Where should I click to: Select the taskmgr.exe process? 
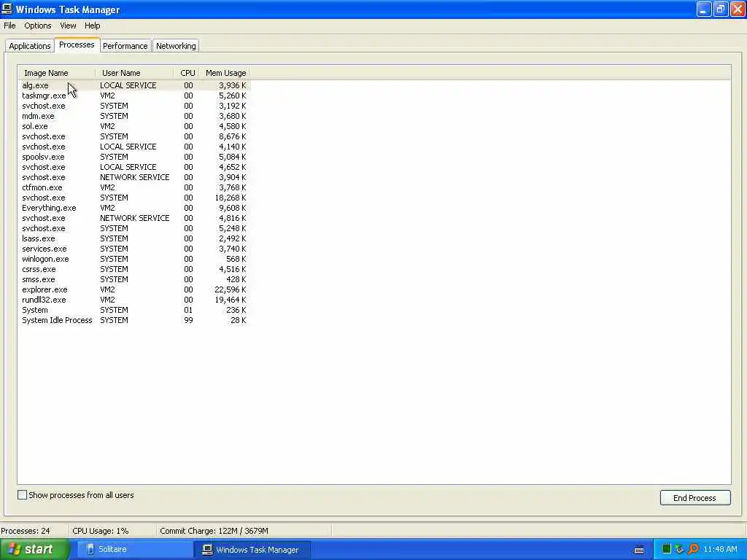134,96
